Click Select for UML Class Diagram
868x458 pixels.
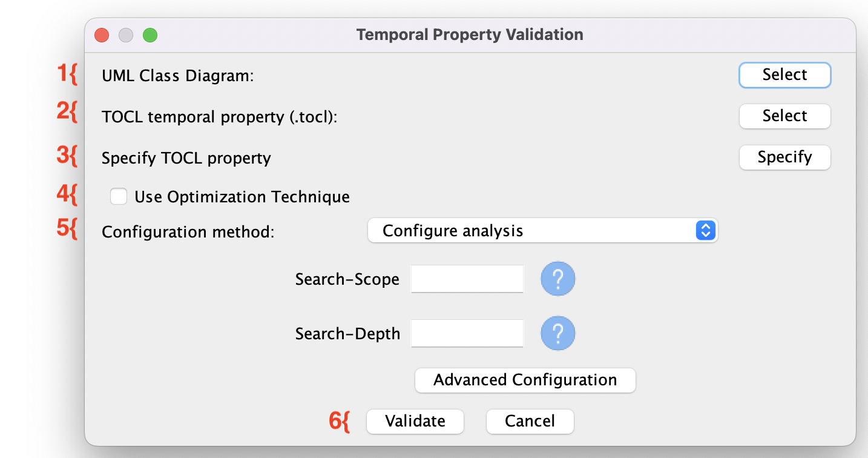click(784, 75)
